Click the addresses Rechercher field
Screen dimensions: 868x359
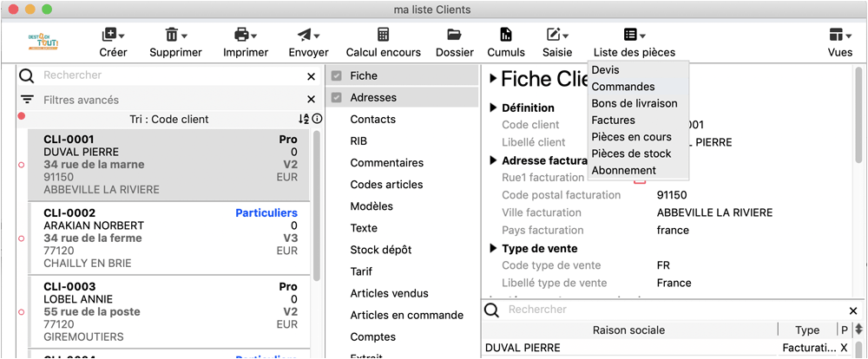[675, 310]
